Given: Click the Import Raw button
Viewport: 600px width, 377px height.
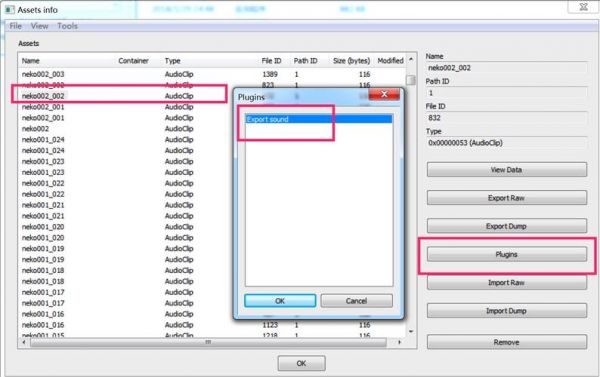Looking at the screenshot, I should 507,283.
